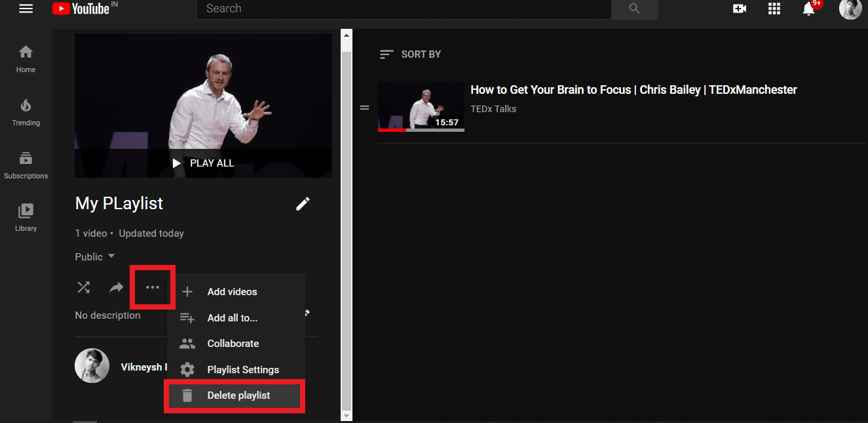Open the create video camera icon
868x423 pixels.
[x=740, y=9]
